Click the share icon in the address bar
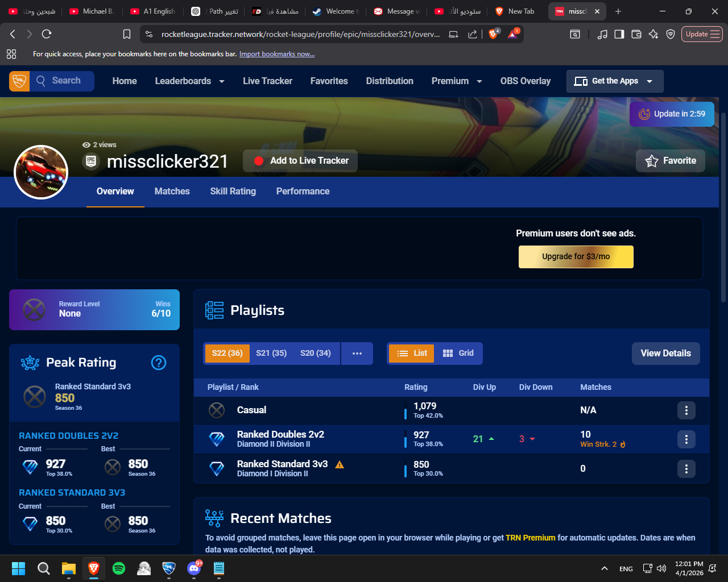The width and height of the screenshot is (728, 582). click(x=473, y=34)
